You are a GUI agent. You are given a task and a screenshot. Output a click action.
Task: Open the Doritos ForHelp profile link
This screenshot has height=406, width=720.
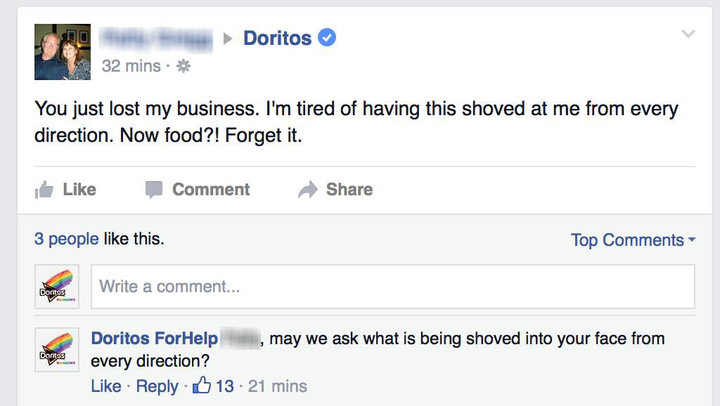click(x=154, y=338)
